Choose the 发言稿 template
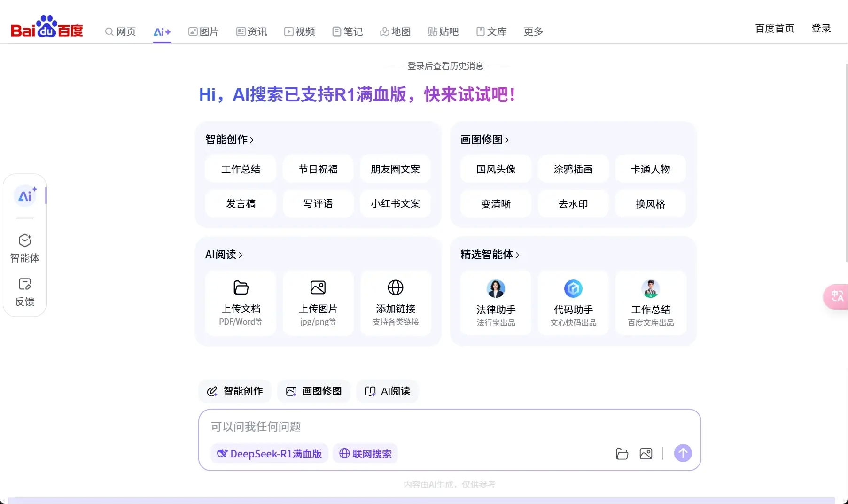Screen dimensions: 848x504 tap(241, 203)
